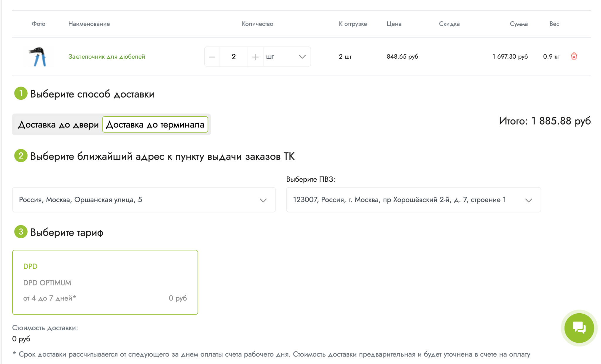The width and height of the screenshot is (601, 364).
Task: Expand the шт unit dropdown
Action: point(286,57)
